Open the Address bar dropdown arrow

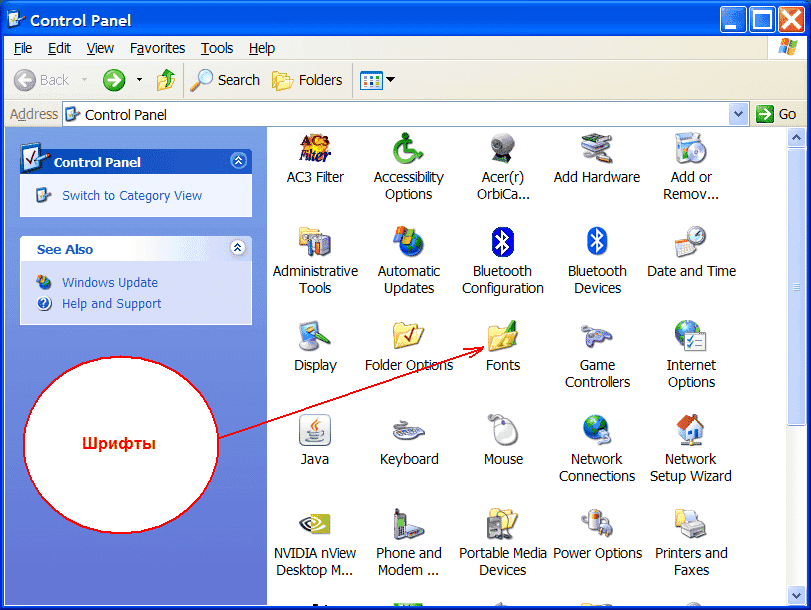pos(739,114)
